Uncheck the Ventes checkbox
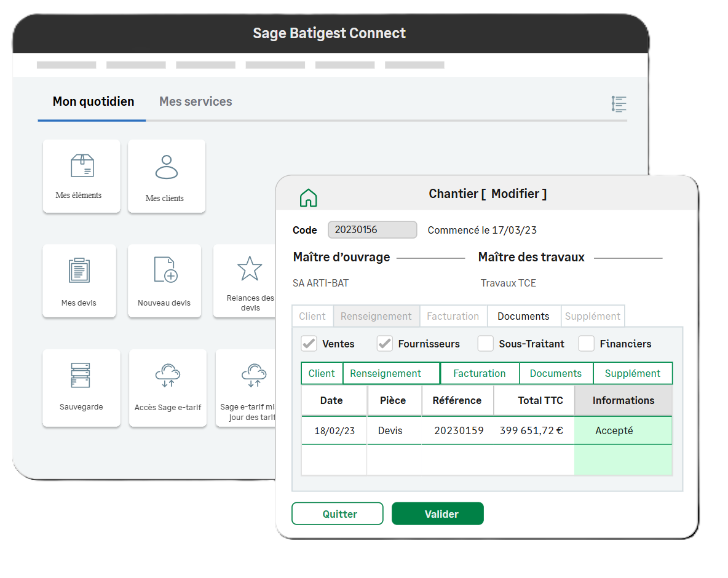728x578 pixels. 309,344
